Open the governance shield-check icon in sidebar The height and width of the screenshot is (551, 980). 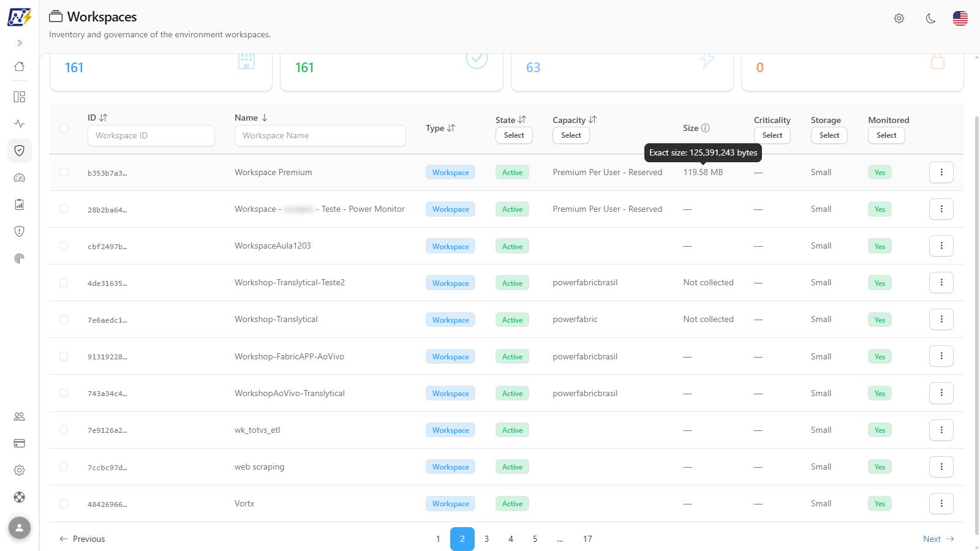coord(20,151)
